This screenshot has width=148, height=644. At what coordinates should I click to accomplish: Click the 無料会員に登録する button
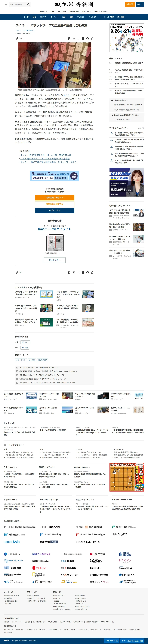(55, 204)
